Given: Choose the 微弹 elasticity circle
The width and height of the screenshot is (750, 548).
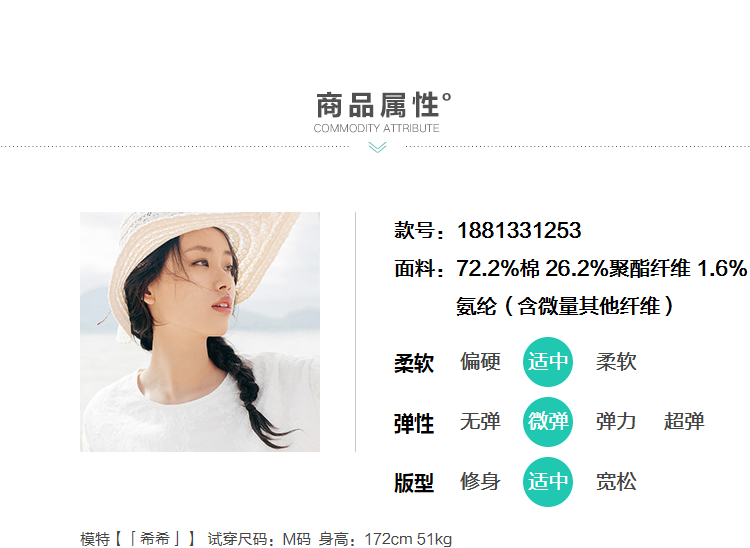Looking at the screenshot, I should (548, 421).
